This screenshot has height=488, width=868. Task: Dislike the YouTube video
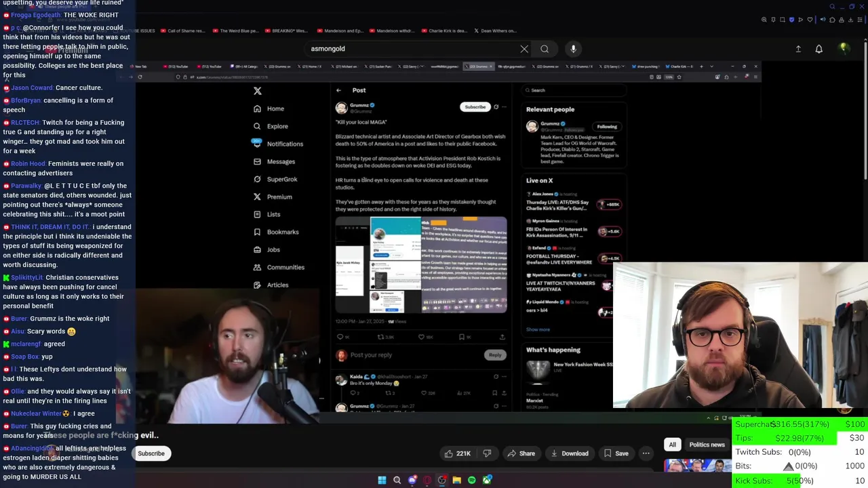[x=487, y=453]
